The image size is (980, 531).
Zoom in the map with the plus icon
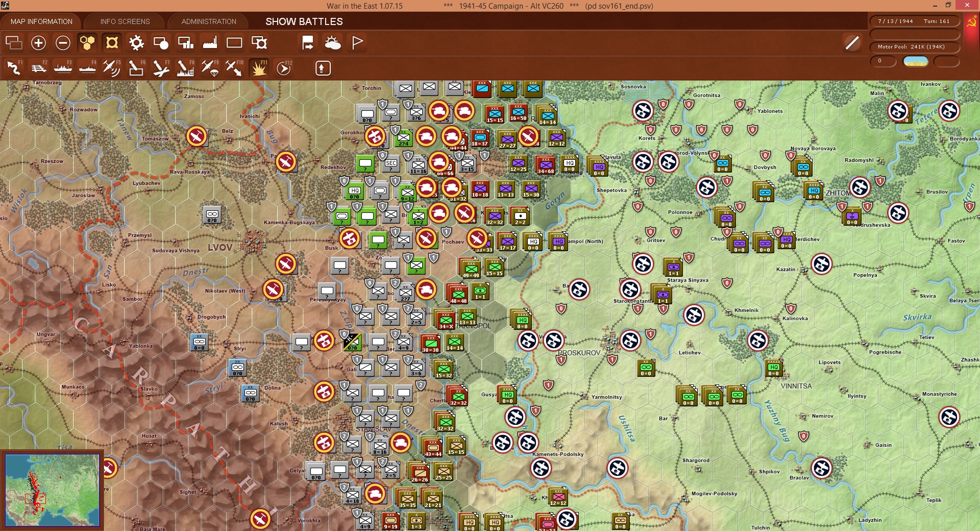(x=38, y=43)
